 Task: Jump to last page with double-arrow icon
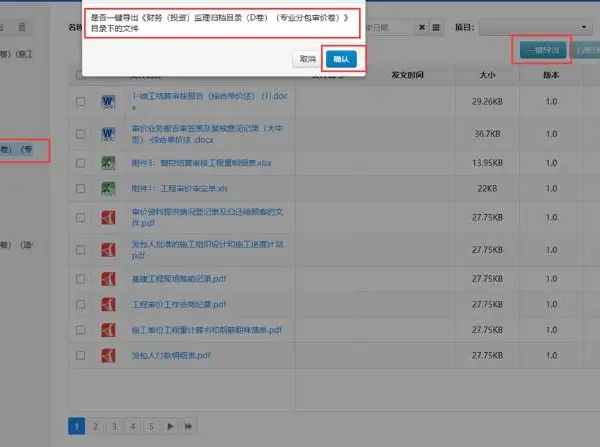point(189,426)
